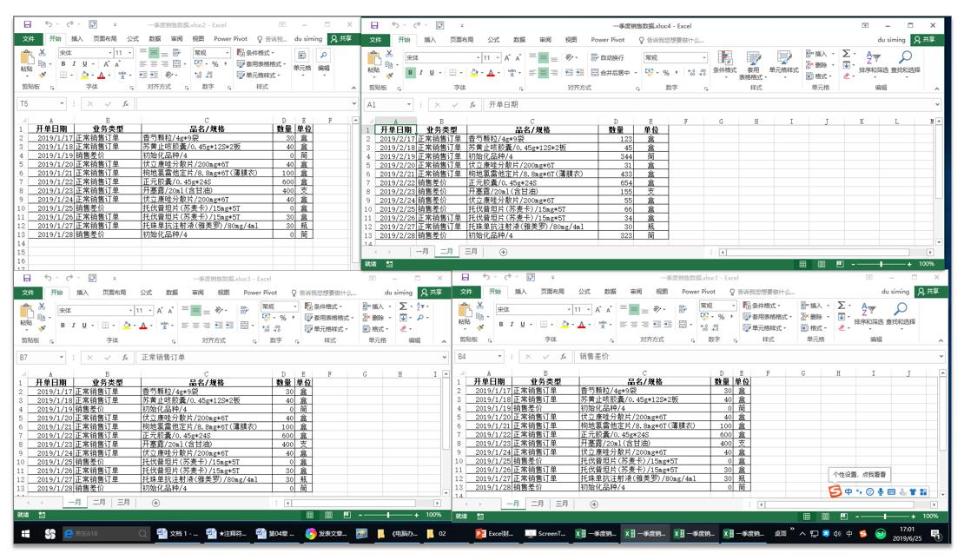Click fill color bucket in xlsx:4 window
This screenshot has width=964, height=560.
[473, 73]
